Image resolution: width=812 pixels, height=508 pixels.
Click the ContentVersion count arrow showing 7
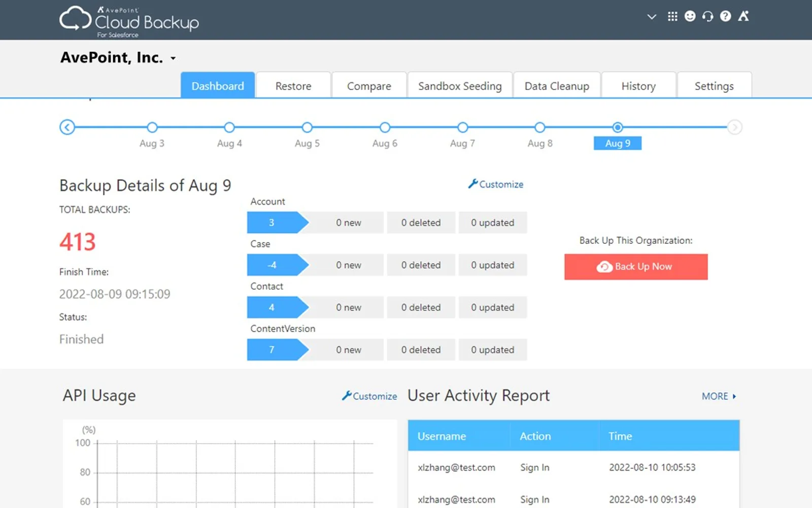278,350
